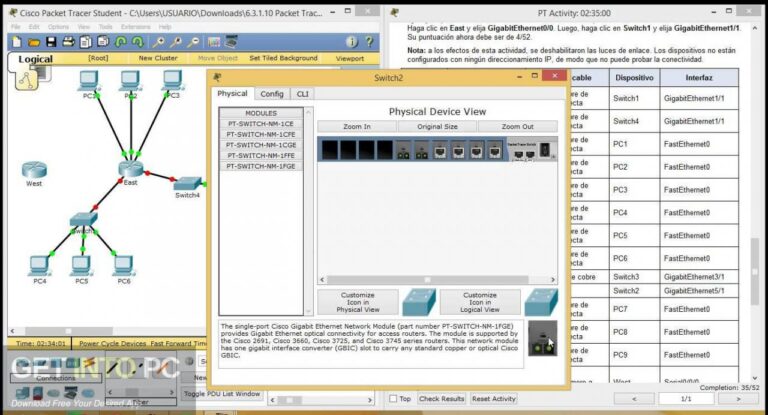Viewport: 768px width, 415px height.
Task: Click Power Cycle Devices
Action: [x=113, y=343]
